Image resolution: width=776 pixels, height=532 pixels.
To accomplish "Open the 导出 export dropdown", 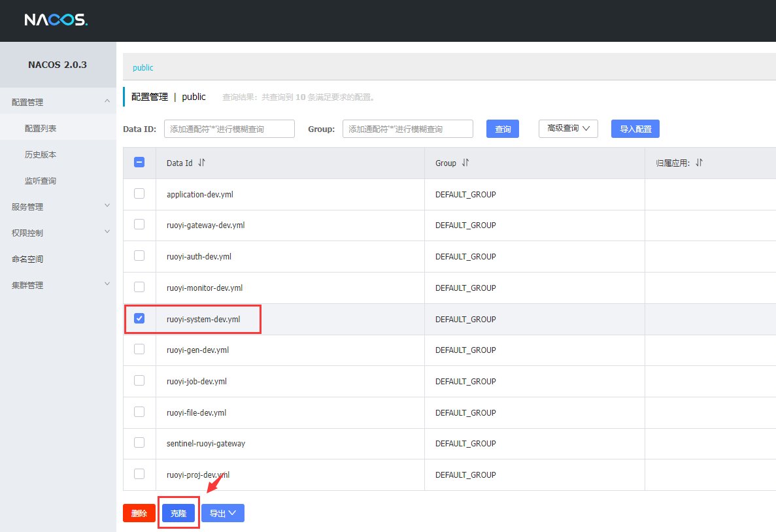I will pyautogui.click(x=223, y=513).
